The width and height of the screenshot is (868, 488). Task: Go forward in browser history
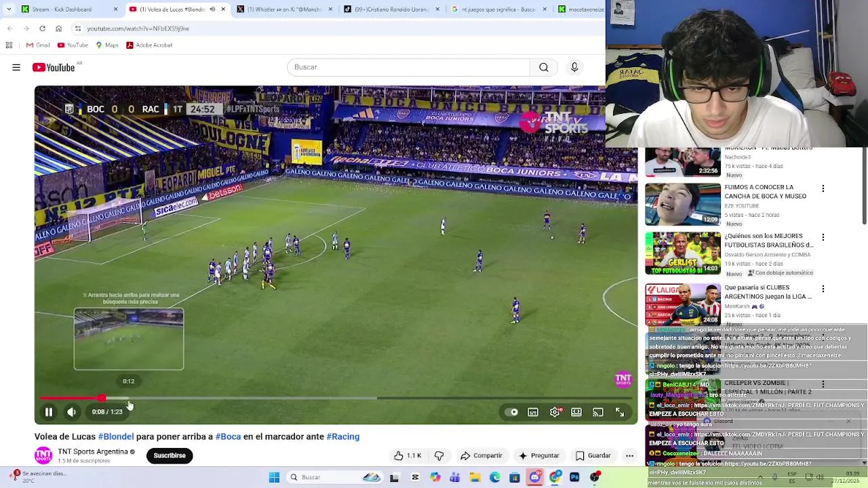[26, 28]
